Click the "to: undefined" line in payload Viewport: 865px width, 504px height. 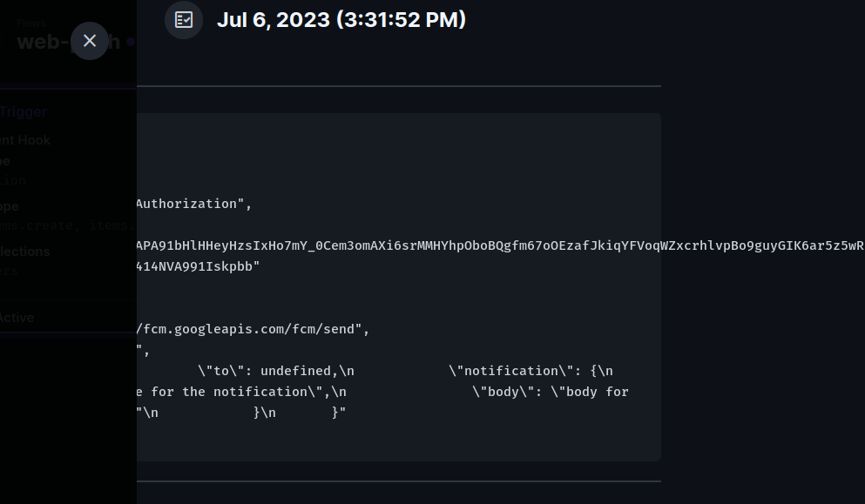pos(261,370)
